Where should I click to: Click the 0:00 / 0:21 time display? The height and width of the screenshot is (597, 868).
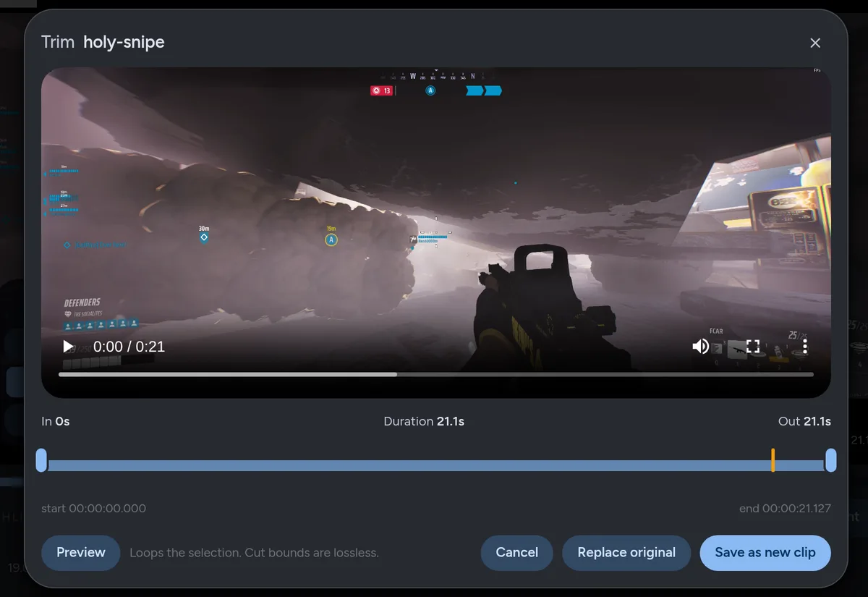[129, 347]
